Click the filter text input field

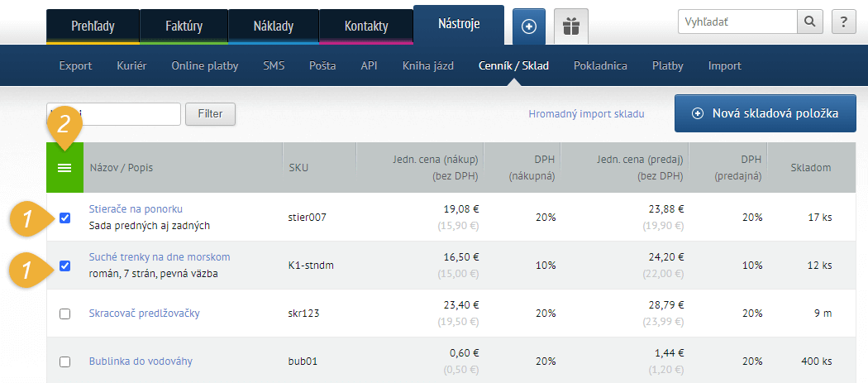[x=113, y=114]
